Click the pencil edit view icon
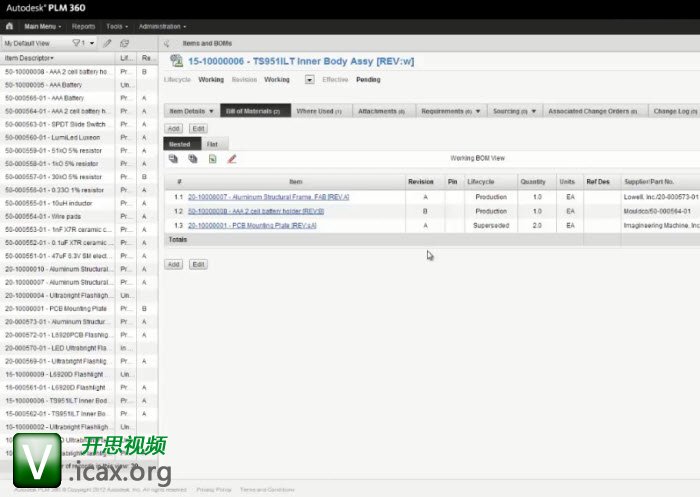The width and height of the screenshot is (700, 497). coord(107,43)
